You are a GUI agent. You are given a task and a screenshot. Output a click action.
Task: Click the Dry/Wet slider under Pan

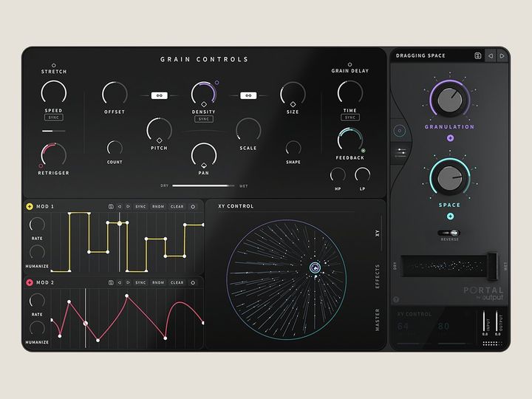203,185
